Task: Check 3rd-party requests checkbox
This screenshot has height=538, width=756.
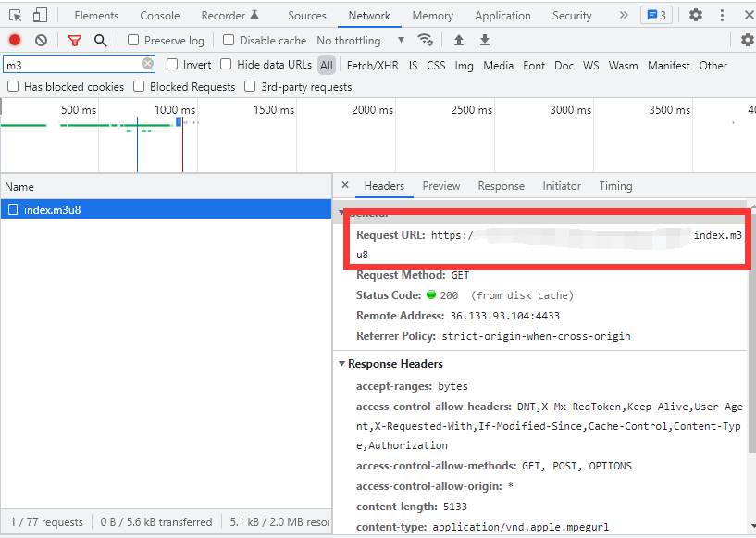Action: pyautogui.click(x=250, y=86)
